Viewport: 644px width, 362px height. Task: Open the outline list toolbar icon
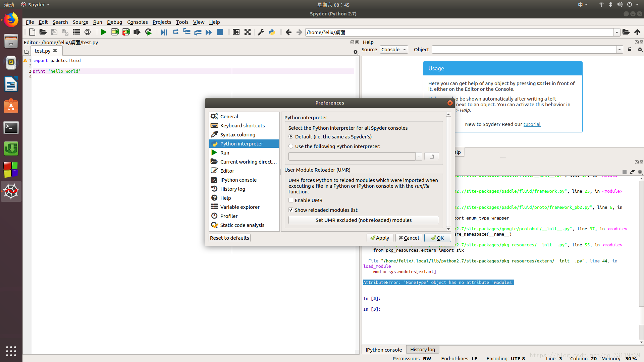tap(76, 32)
